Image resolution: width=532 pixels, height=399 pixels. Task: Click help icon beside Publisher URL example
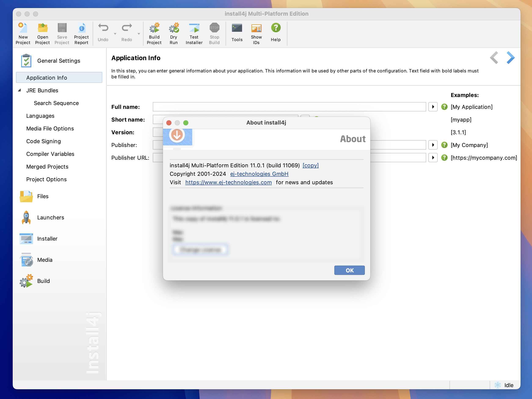[444, 158]
